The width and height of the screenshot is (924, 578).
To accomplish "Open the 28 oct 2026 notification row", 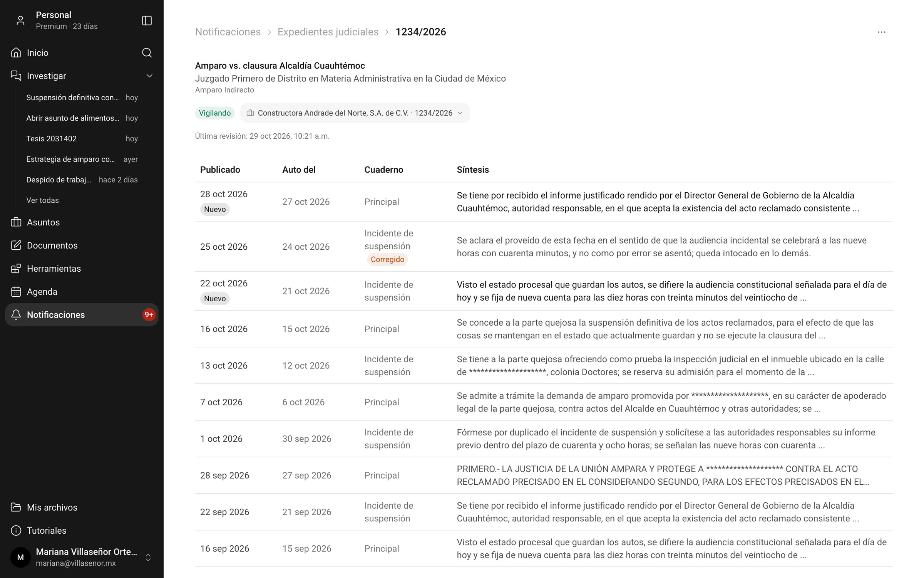I will 544,202.
